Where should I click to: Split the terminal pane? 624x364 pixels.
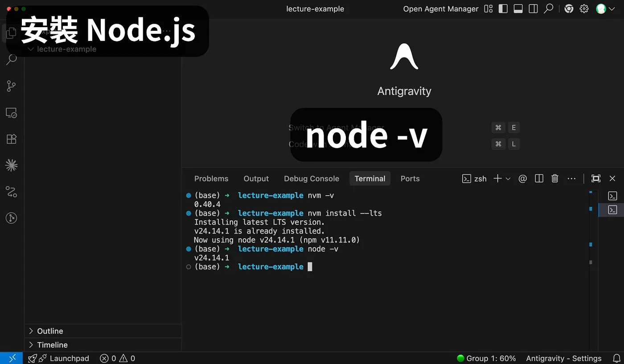click(x=539, y=179)
